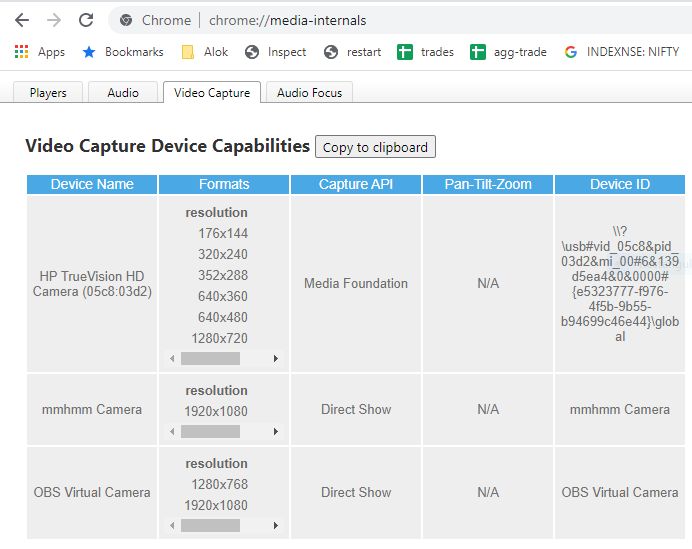Select the mmhmm Camera device name cell
The image size is (692, 549).
tap(92, 410)
